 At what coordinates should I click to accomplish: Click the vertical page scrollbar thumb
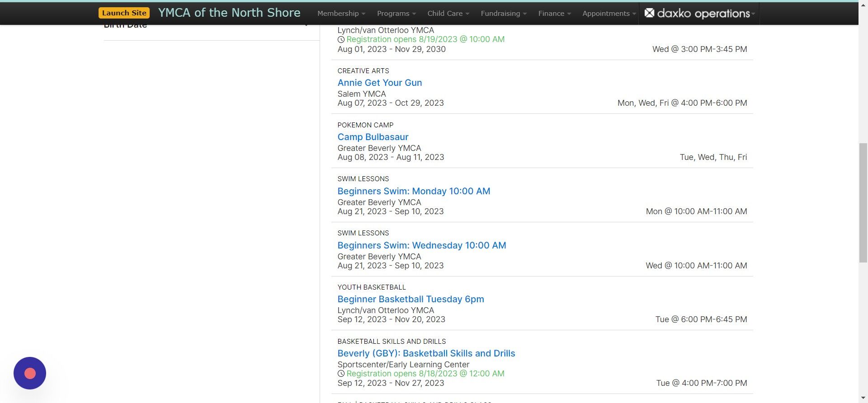click(863, 202)
